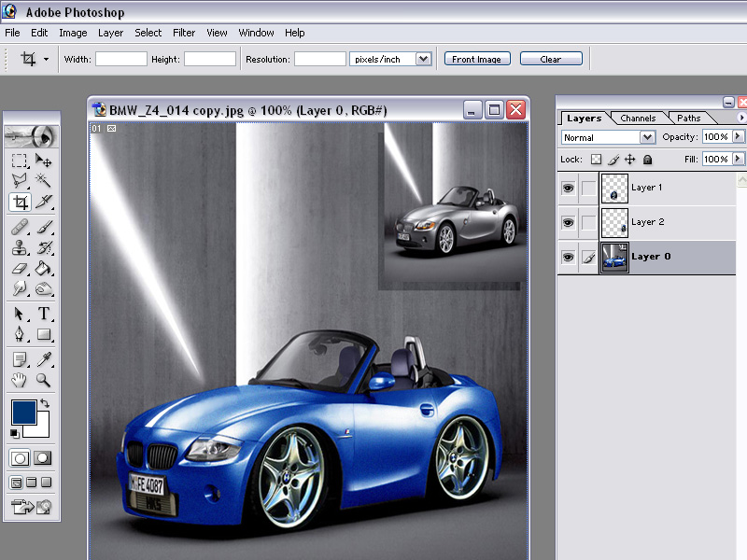Select the Healing Brush tool
The image size is (747, 560).
pos(20,227)
